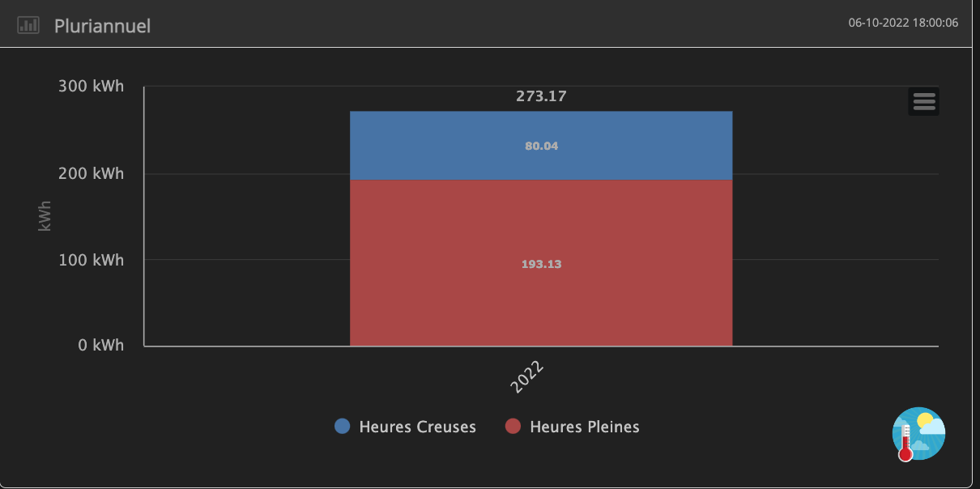Click the red Heures Pleines legend dot
The height and width of the screenshot is (489, 980).
[513, 427]
